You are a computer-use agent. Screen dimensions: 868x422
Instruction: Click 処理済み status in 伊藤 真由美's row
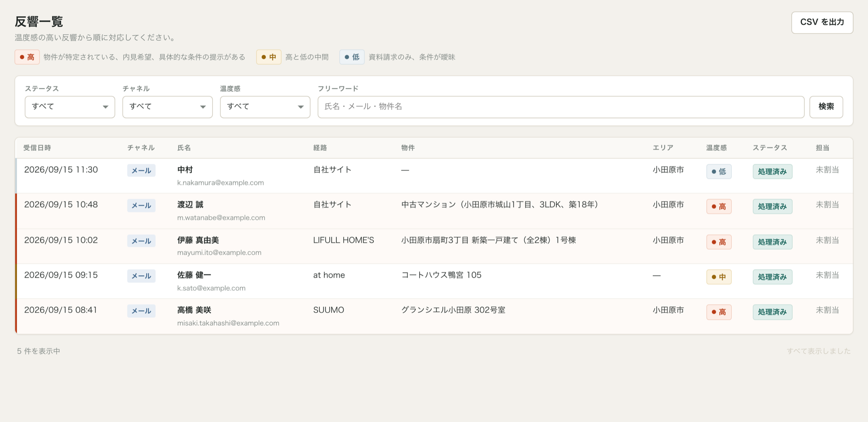click(773, 242)
